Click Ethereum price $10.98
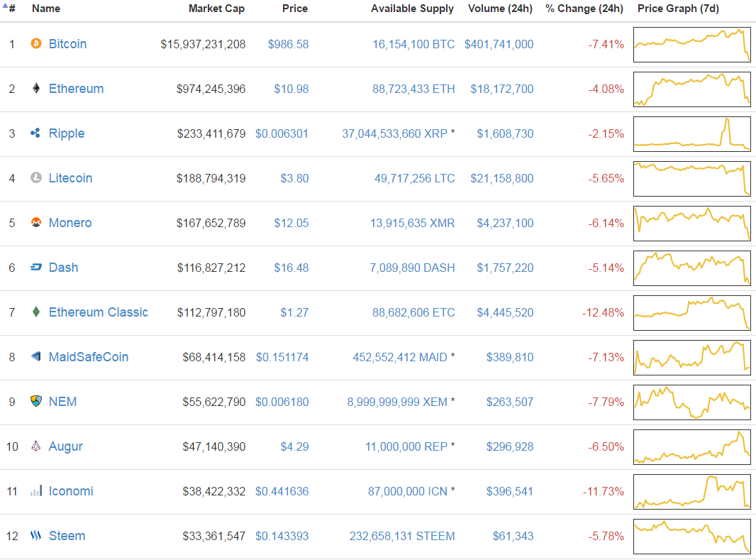This screenshot has width=756, height=560. [291, 89]
